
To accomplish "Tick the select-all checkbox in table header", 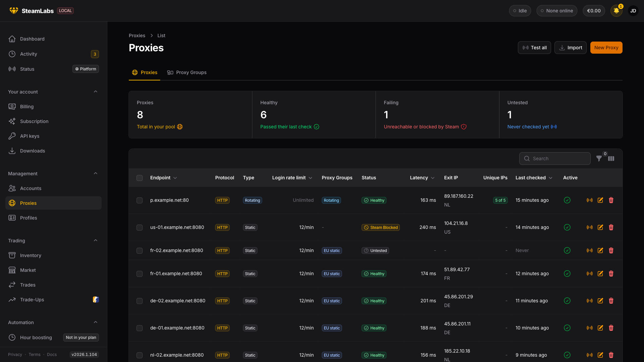I will point(140,178).
